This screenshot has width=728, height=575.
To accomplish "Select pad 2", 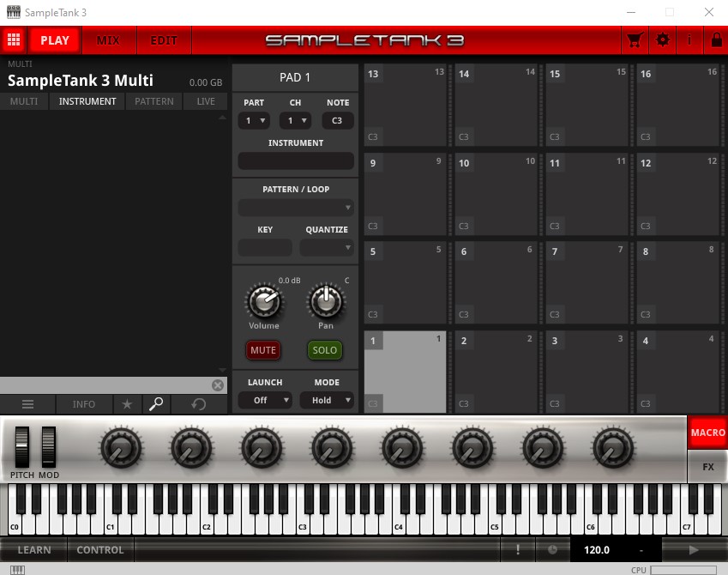I will click(x=496, y=372).
